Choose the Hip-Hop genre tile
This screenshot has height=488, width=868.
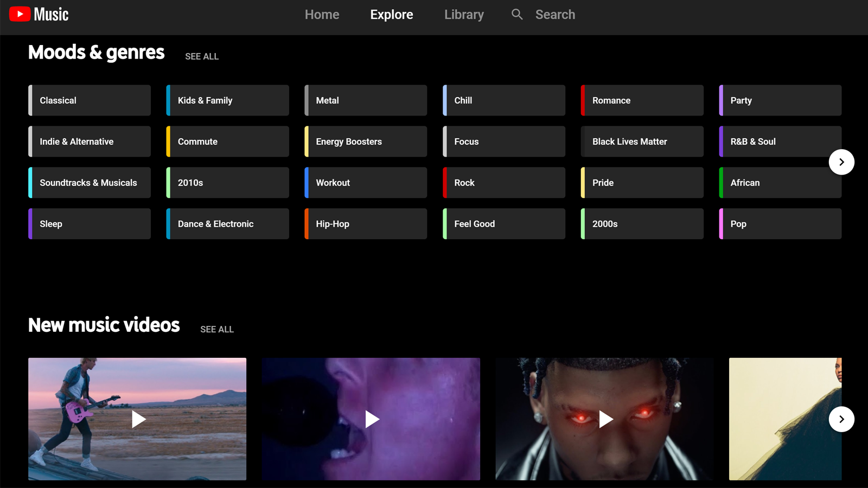click(x=366, y=224)
